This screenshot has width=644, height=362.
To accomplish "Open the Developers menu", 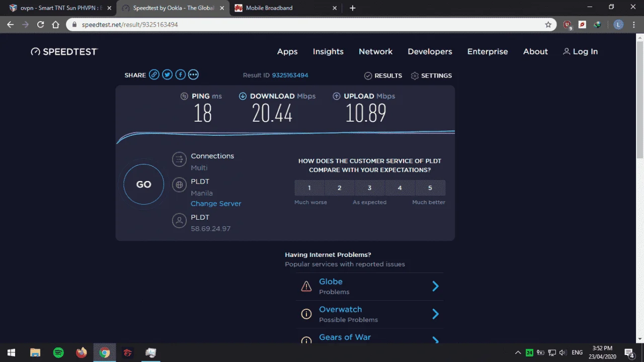I will 430,52.
